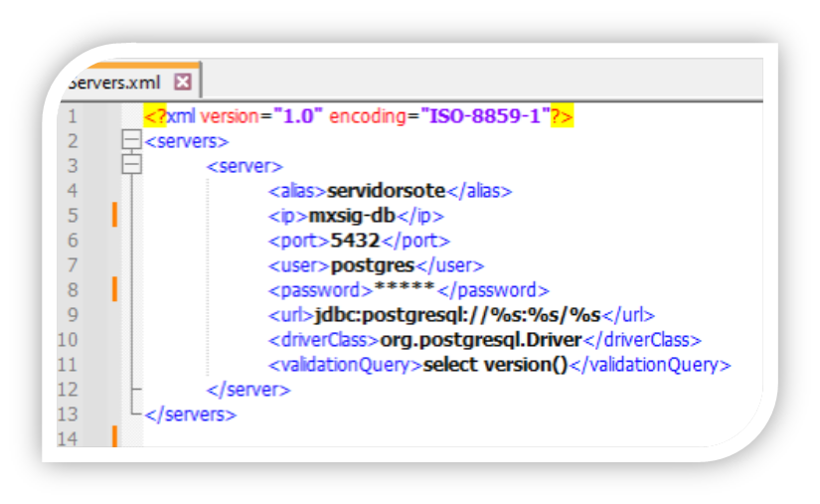Click line number 1 in the margin

point(71,116)
